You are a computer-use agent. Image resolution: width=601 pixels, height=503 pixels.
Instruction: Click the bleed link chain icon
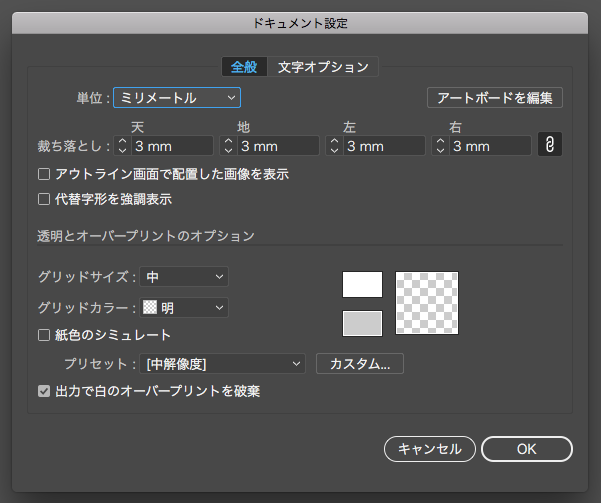[549, 145]
